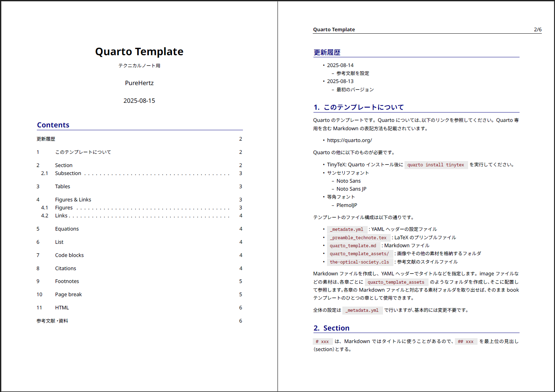
Task: Click page number 5 of the Footnotes entry
Action: tap(240, 281)
